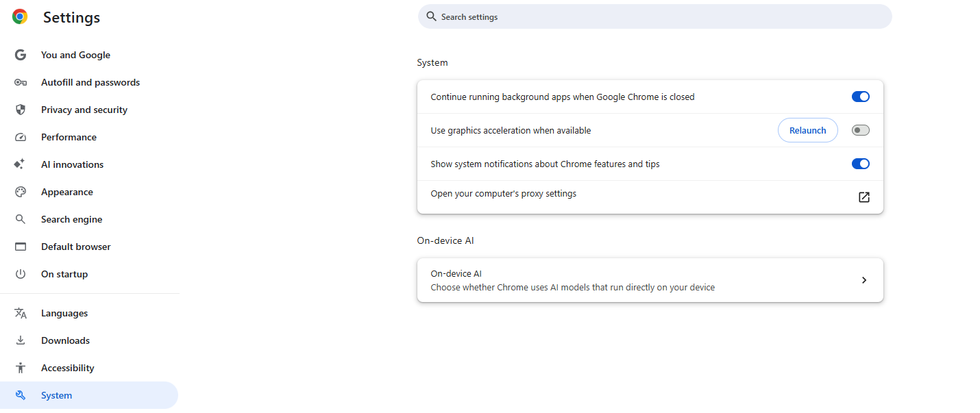
Task: Click the 'Use graphics acceleration when available' label
Action: point(511,130)
